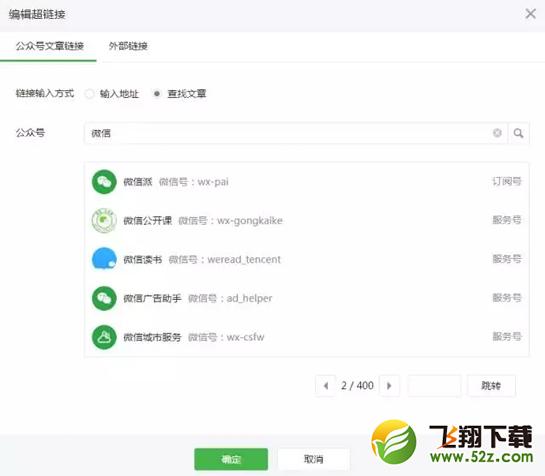Viewport: 545px width, 476px height.
Task: Click the 服务号 label on 微信广告助手 row
Action: coord(507,298)
